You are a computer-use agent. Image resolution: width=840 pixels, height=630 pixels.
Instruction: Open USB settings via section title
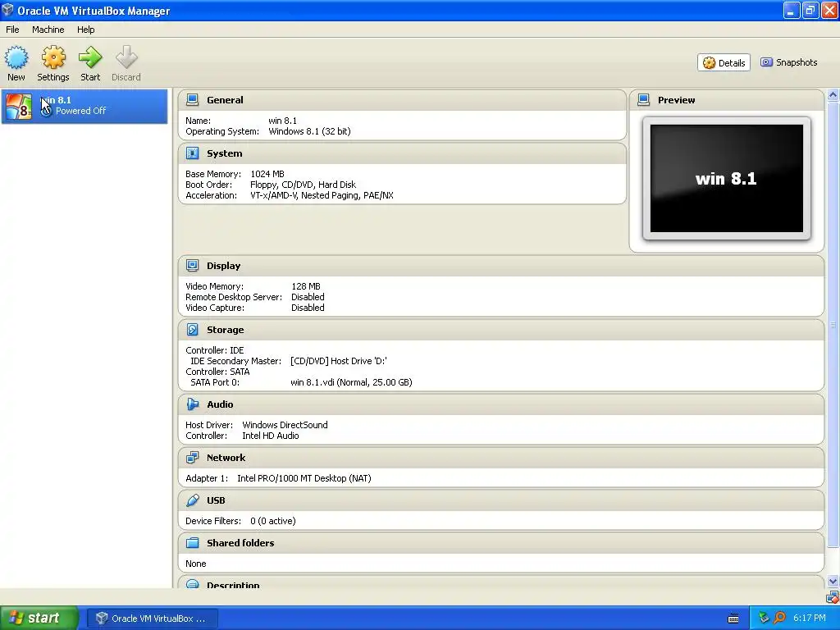pos(216,500)
